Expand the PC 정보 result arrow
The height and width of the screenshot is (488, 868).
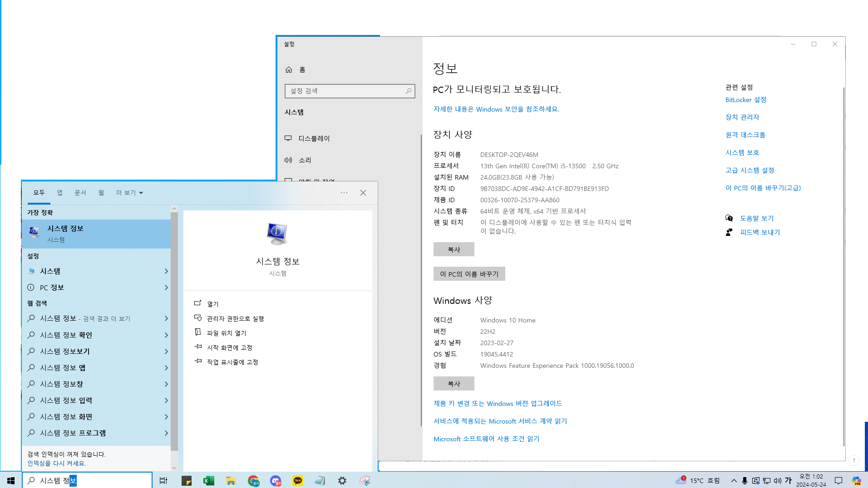click(x=166, y=288)
